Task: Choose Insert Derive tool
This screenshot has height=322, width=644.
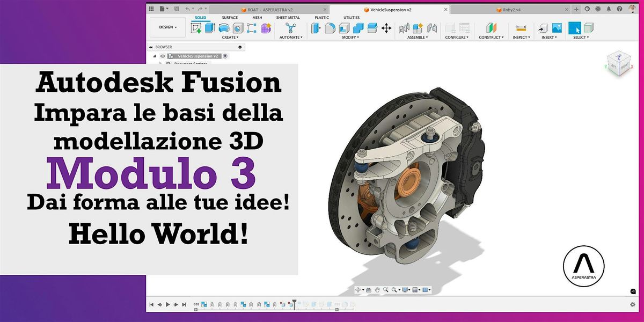Action: click(544, 28)
